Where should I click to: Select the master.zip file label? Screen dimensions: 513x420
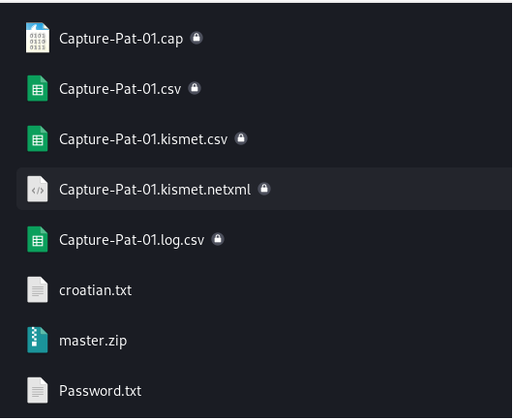93,342
